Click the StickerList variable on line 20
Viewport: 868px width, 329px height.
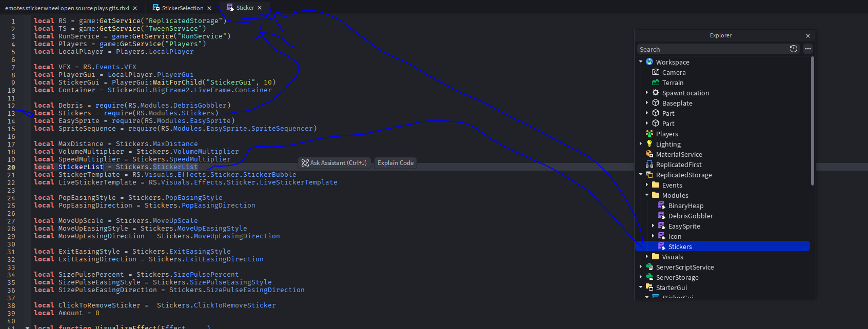[x=81, y=167]
